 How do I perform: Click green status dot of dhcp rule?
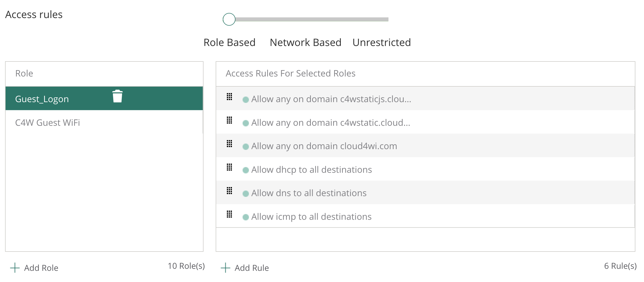[x=246, y=170]
